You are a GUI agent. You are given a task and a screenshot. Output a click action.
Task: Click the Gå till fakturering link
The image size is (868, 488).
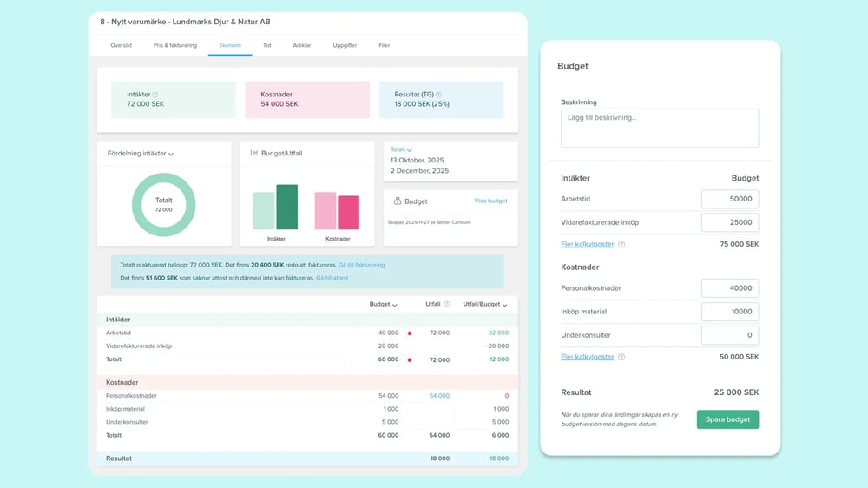click(x=361, y=265)
